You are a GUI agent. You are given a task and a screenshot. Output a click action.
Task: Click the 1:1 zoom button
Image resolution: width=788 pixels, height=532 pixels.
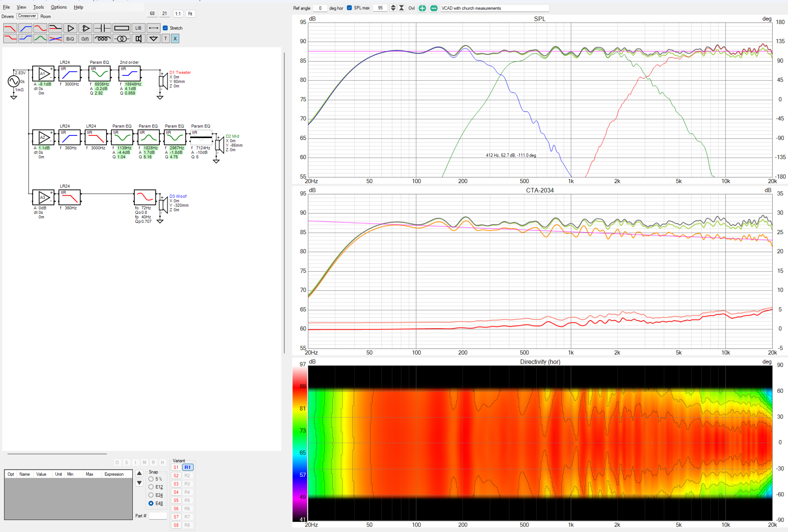178,13
